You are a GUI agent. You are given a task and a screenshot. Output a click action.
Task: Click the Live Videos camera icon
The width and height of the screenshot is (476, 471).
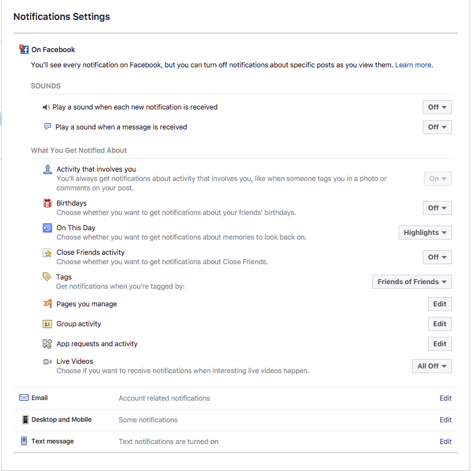tap(47, 362)
